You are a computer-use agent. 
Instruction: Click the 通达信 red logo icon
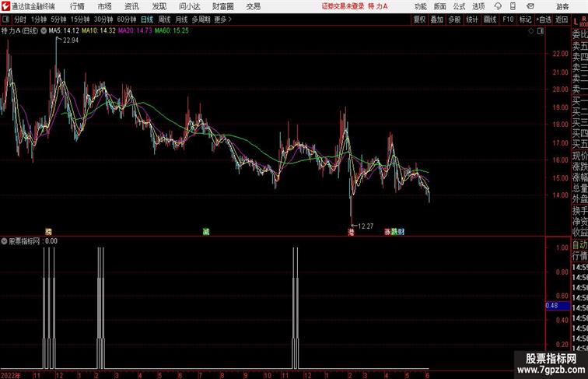(x=5, y=6)
